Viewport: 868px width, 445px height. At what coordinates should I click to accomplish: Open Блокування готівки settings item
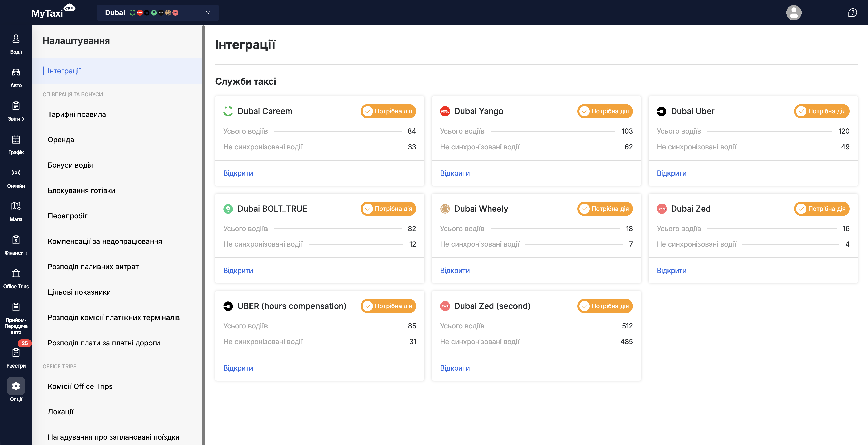point(117,190)
